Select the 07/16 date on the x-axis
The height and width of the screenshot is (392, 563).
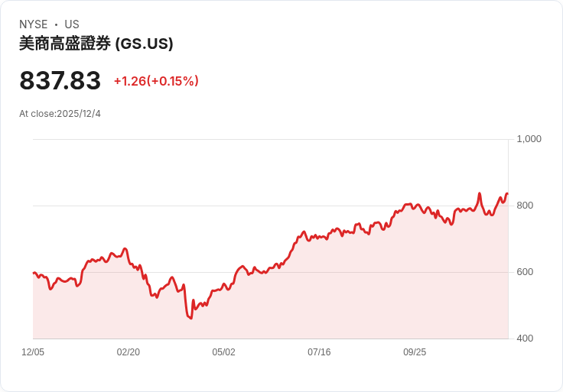point(319,352)
